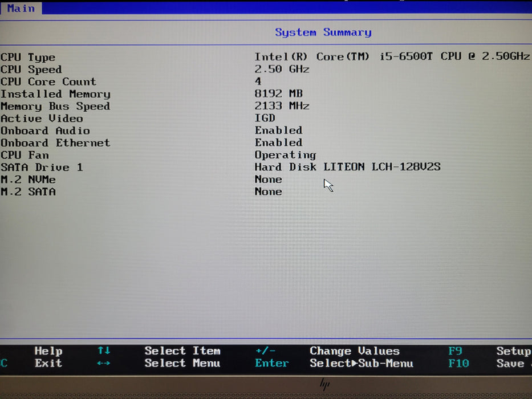The width and height of the screenshot is (532, 399).
Task: Select the CPU Type label
Action: 28,58
